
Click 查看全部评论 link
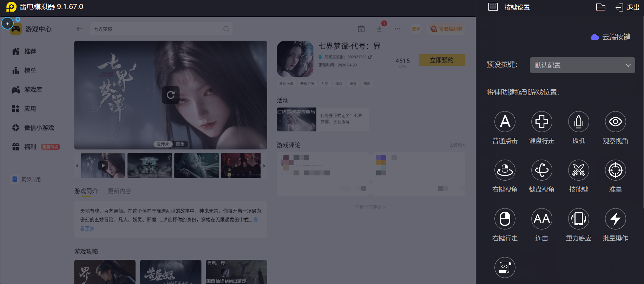[x=370, y=207]
